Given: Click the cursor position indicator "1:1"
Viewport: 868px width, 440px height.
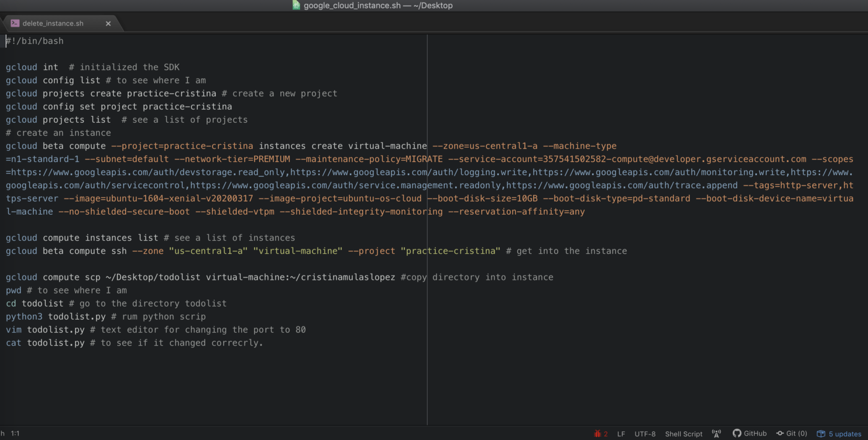Looking at the screenshot, I should pos(15,433).
